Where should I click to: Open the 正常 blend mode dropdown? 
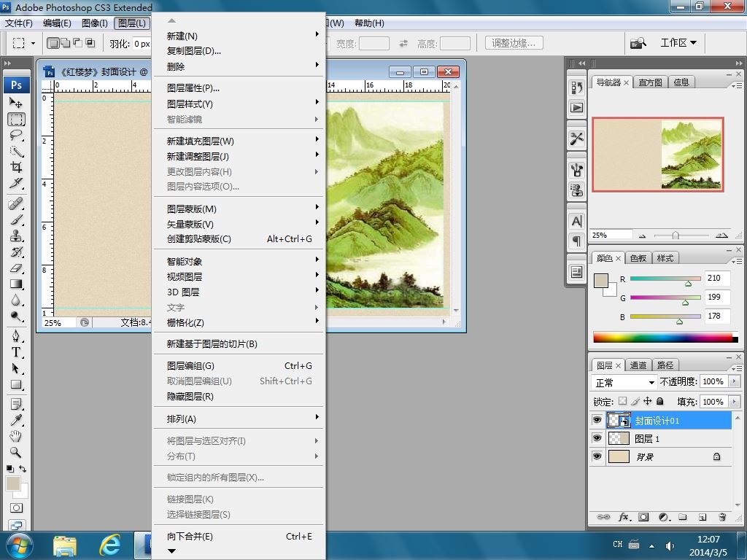(624, 382)
